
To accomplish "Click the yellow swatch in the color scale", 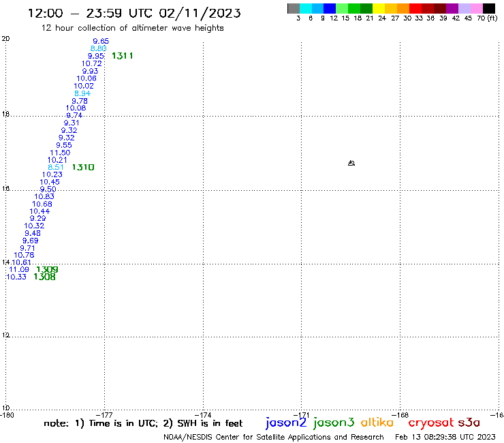I will point(379,8).
